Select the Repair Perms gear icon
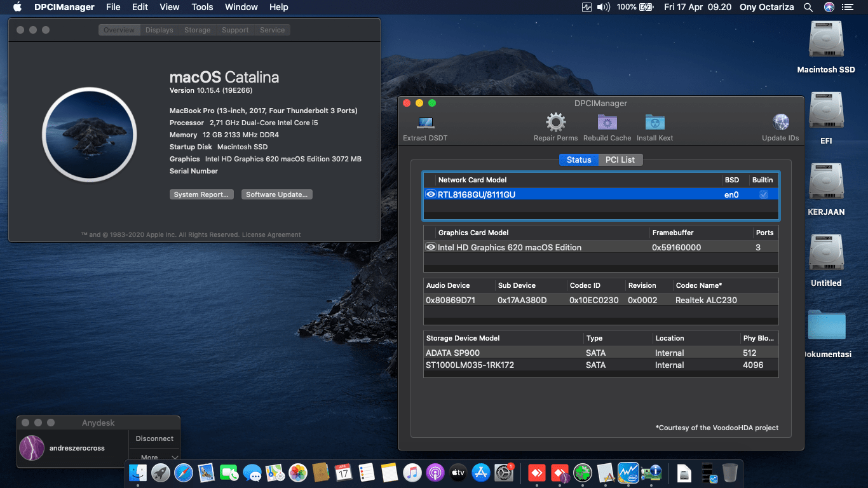 pyautogui.click(x=555, y=123)
